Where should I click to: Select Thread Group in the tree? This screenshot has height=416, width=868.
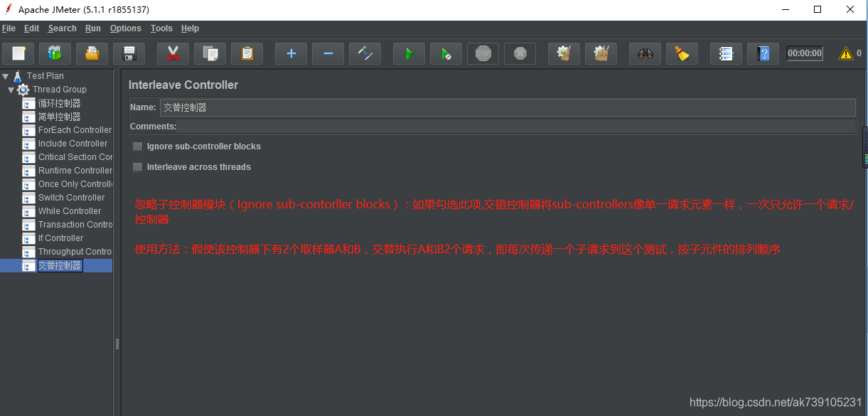tap(59, 90)
